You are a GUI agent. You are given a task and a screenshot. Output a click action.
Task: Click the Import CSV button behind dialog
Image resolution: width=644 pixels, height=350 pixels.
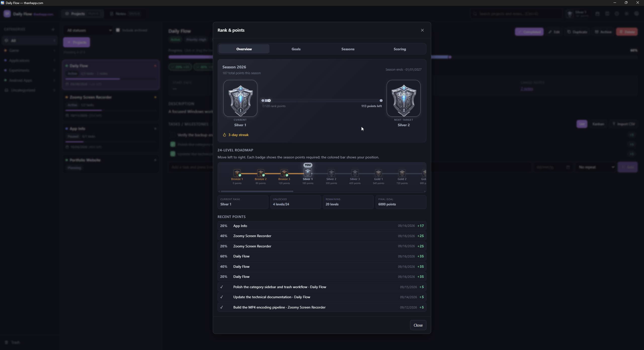click(x=624, y=124)
